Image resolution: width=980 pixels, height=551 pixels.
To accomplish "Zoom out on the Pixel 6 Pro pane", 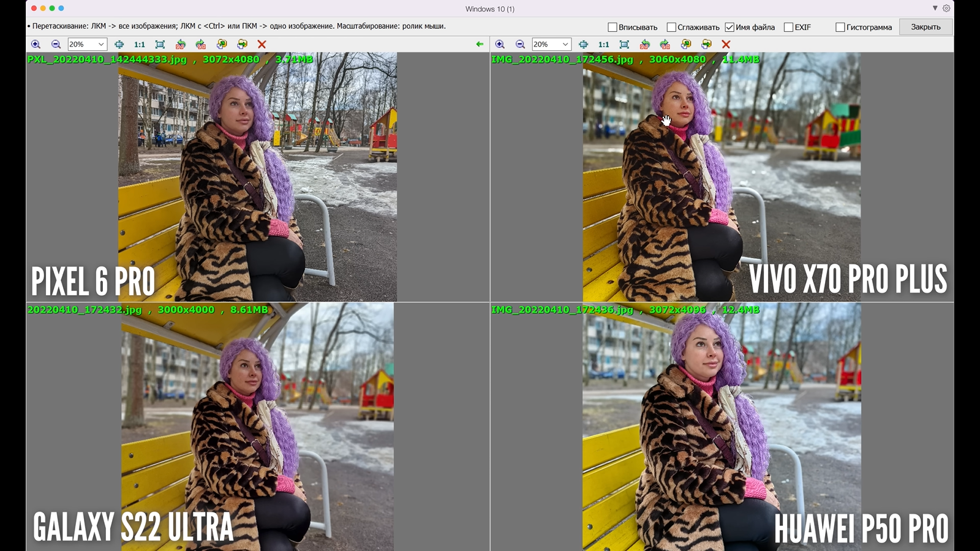I will [x=56, y=44].
